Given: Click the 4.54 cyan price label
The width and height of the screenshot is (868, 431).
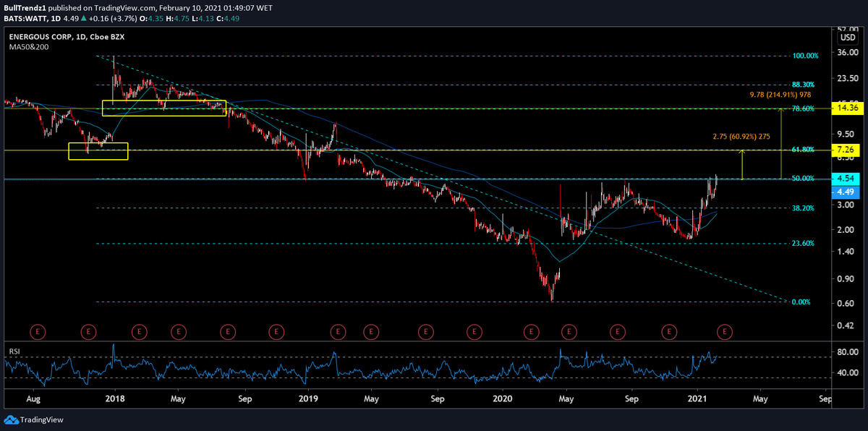Looking at the screenshot, I should click(846, 179).
